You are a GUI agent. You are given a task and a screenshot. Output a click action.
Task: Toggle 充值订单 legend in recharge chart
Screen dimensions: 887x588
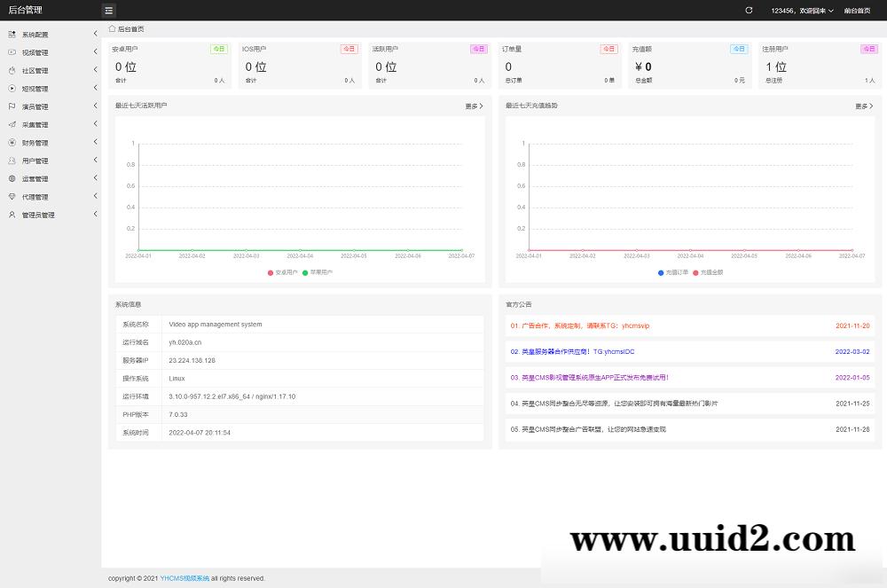[672, 272]
